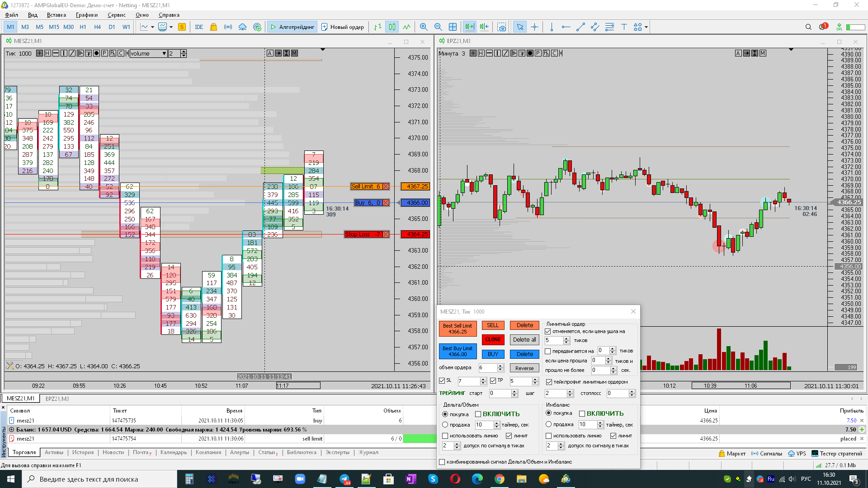The width and height of the screenshot is (868, 488).
Task: Open the tile windows grid icon
Action: tap(453, 27)
